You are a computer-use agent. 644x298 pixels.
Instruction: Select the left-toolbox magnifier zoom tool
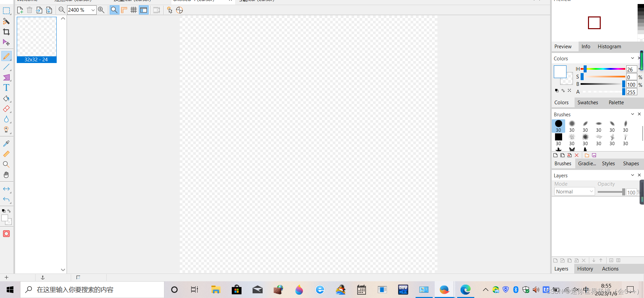point(6,164)
